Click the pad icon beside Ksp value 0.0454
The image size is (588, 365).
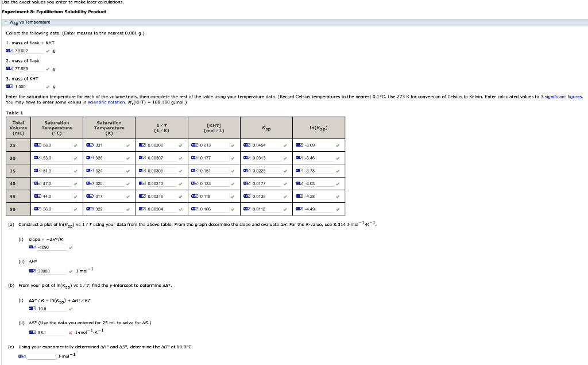(x=246, y=147)
